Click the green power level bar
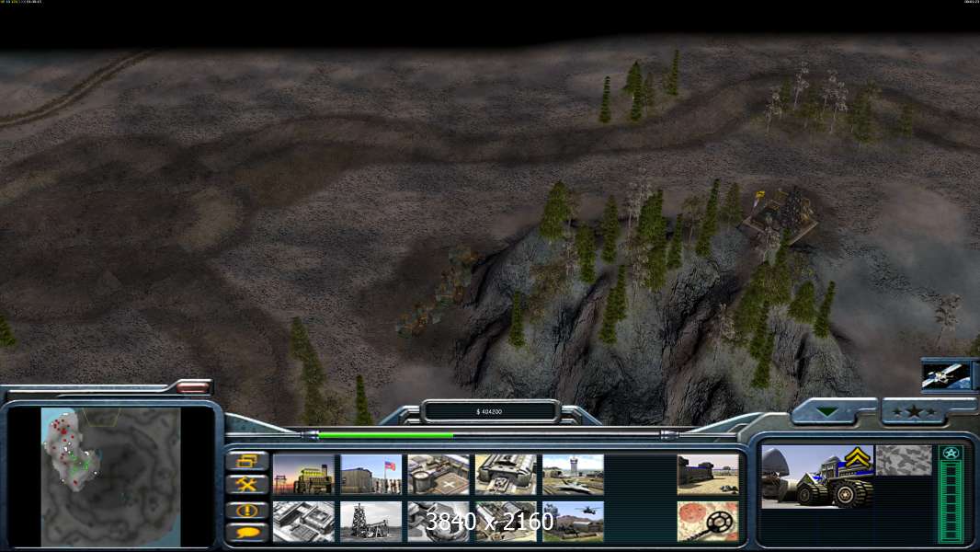The image size is (980, 552). 385,435
